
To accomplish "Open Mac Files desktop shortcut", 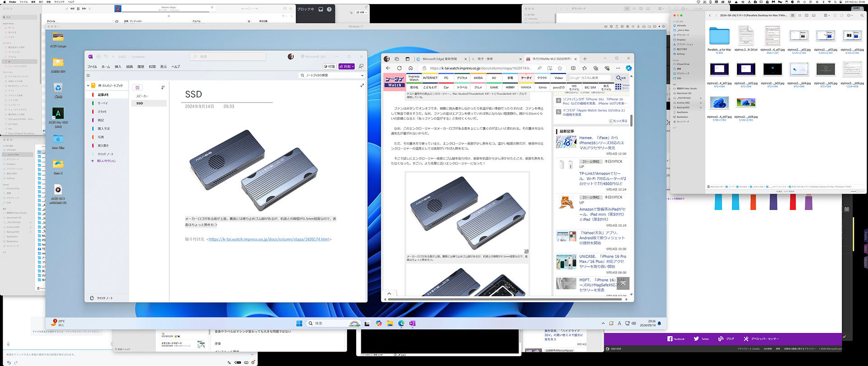I will tap(58, 142).
